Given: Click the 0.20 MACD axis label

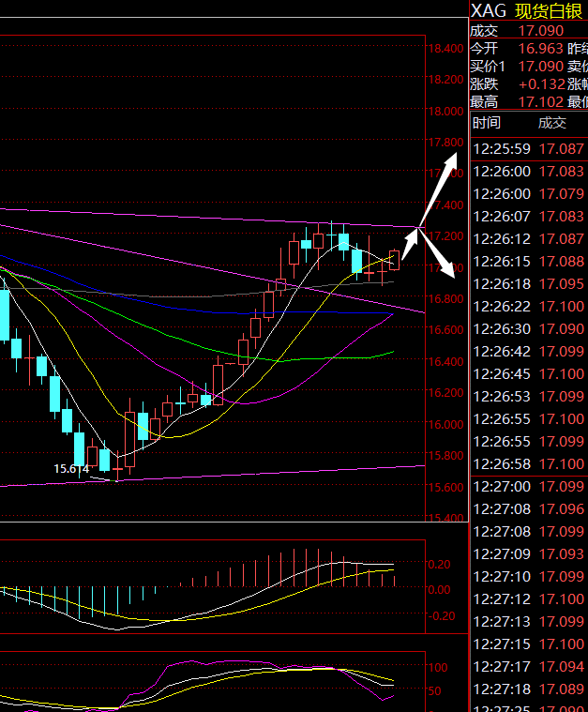Looking at the screenshot, I should click(x=439, y=565).
